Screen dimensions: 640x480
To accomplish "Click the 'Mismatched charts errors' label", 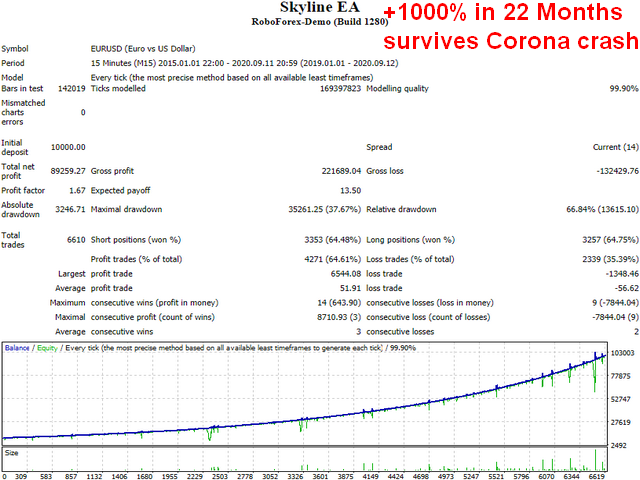I will pyautogui.click(x=23, y=112).
